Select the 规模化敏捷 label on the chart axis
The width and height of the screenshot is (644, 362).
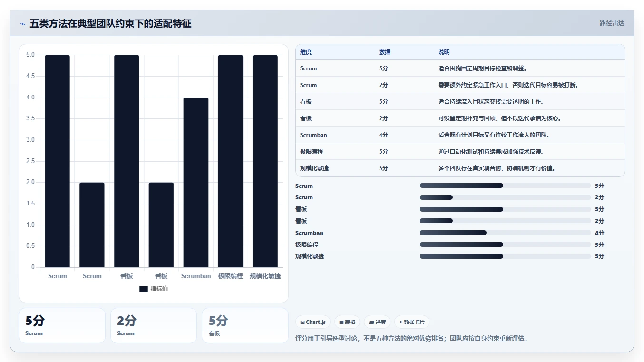click(265, 276)
